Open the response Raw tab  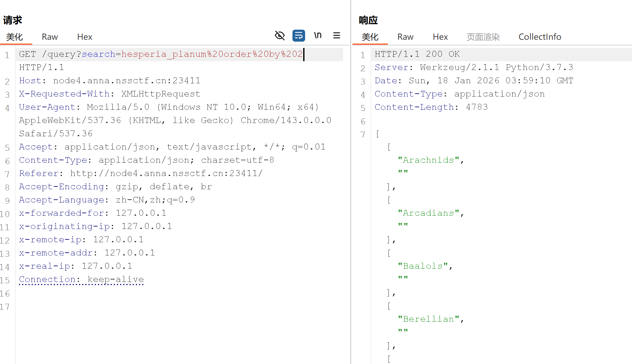click(405, 37)
